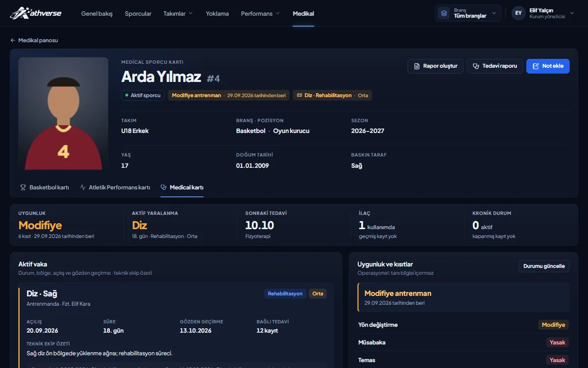Click the stethoscope icon of Medical kartı
The height and width of the screenshot is (368, 588).
point(164,187)
